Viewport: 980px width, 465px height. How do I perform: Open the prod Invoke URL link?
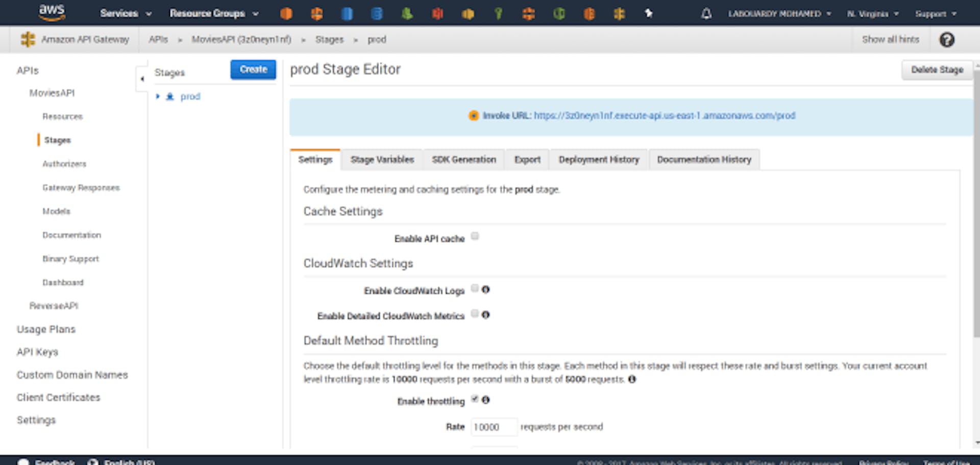tap(665, 115)
